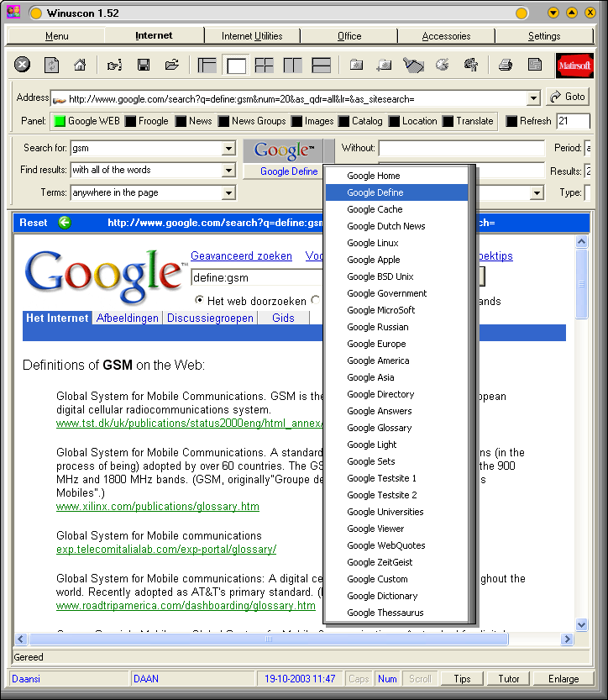Toggle the Froogle panel option
This screenshot has height=700, width=608.
(130, 121)
